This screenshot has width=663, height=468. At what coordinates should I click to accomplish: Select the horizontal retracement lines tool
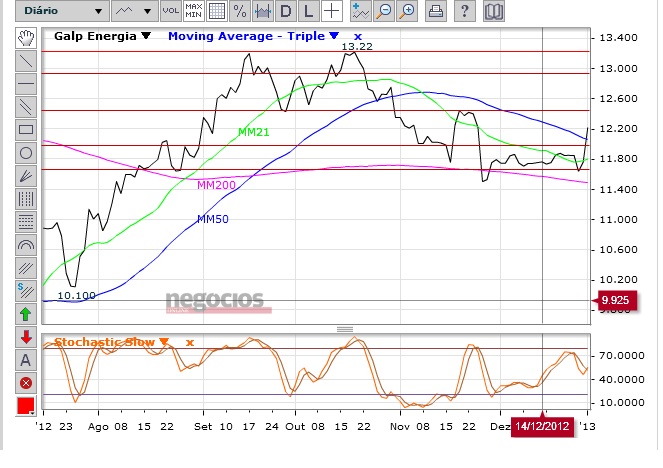(x=26, y=222)
